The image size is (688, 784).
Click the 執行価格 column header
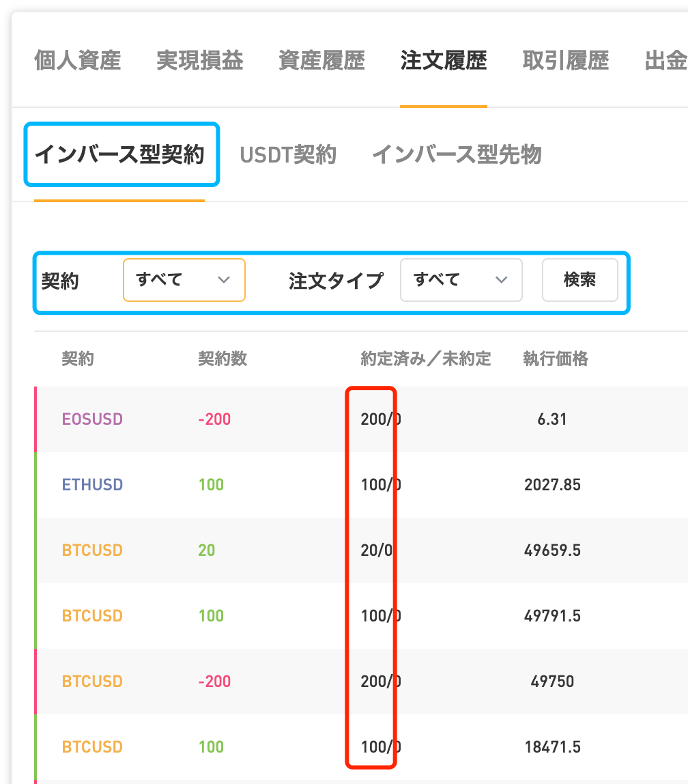click(x=556, y=359)
